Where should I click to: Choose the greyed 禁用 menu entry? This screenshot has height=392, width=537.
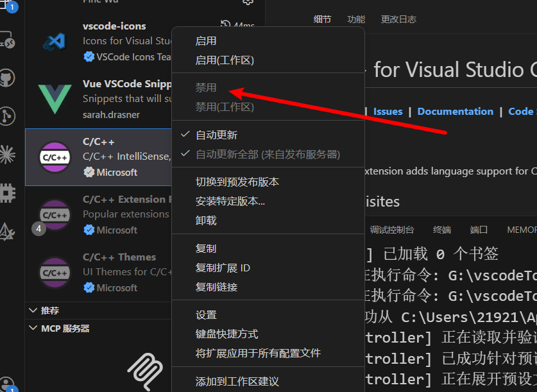tap(268, 88)
